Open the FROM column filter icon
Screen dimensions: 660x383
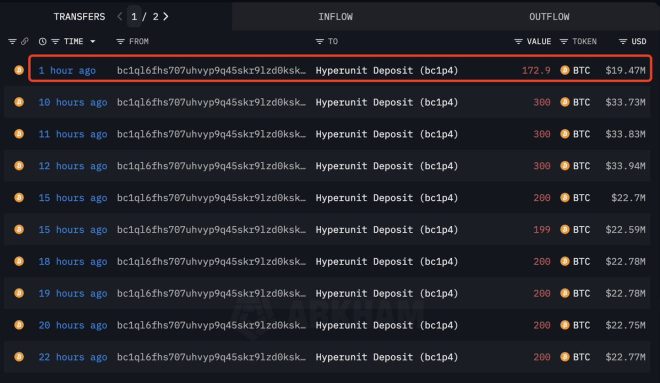click(120, 41)
